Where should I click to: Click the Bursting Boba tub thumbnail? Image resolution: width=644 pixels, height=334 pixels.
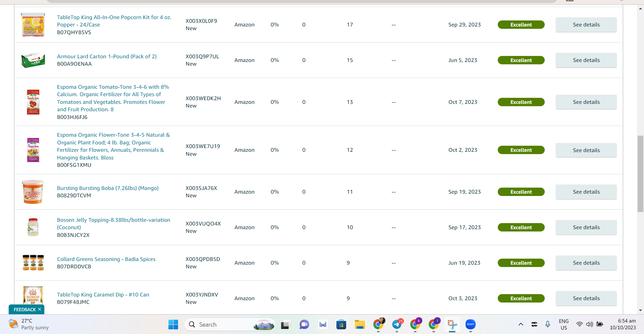point(33,192)
